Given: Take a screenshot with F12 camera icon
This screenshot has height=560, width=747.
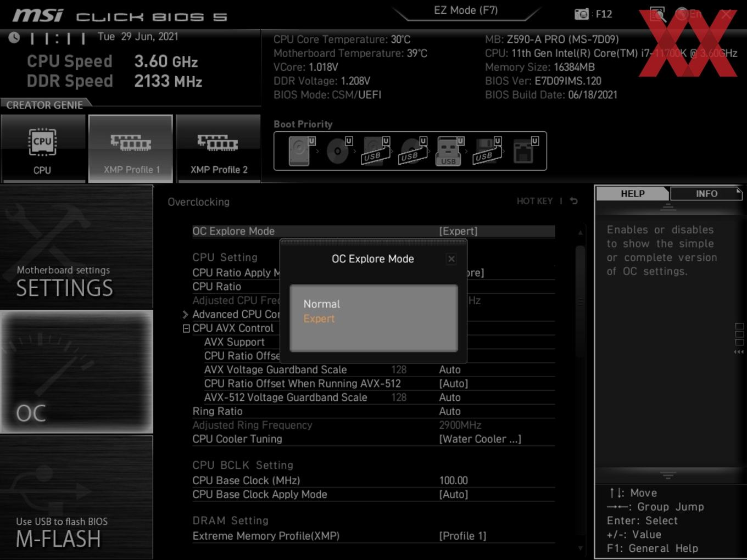Looking at the screenshot, I should point(582,14).
